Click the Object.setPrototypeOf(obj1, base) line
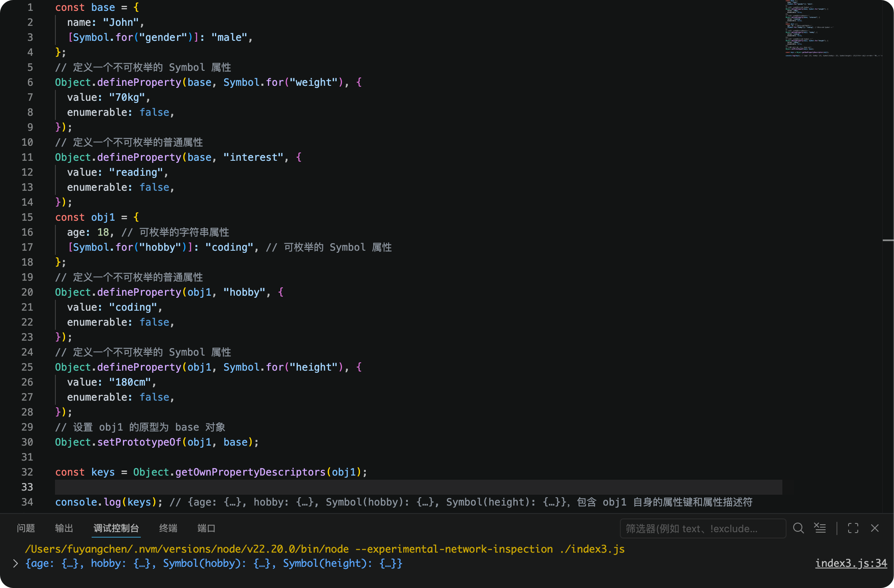 tap(157, 442)
